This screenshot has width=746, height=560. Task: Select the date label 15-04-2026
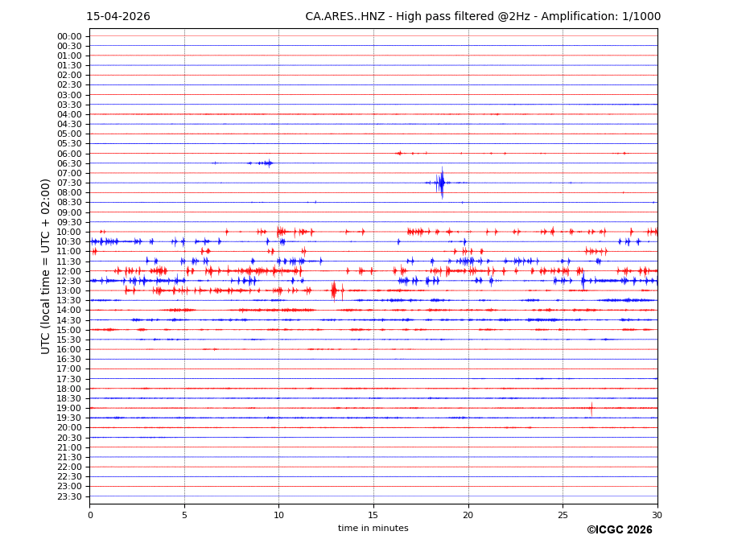click(118, 17)
